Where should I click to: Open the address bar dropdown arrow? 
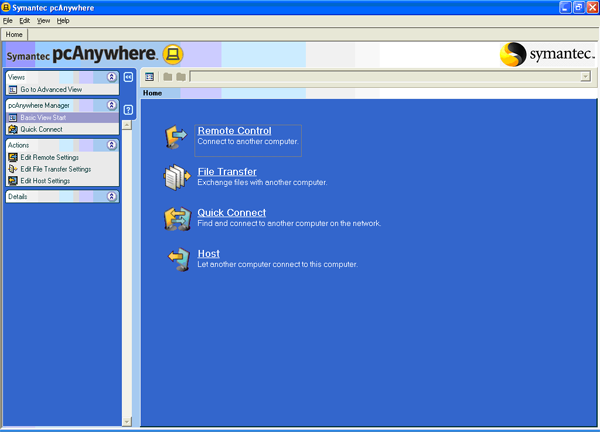585,77
